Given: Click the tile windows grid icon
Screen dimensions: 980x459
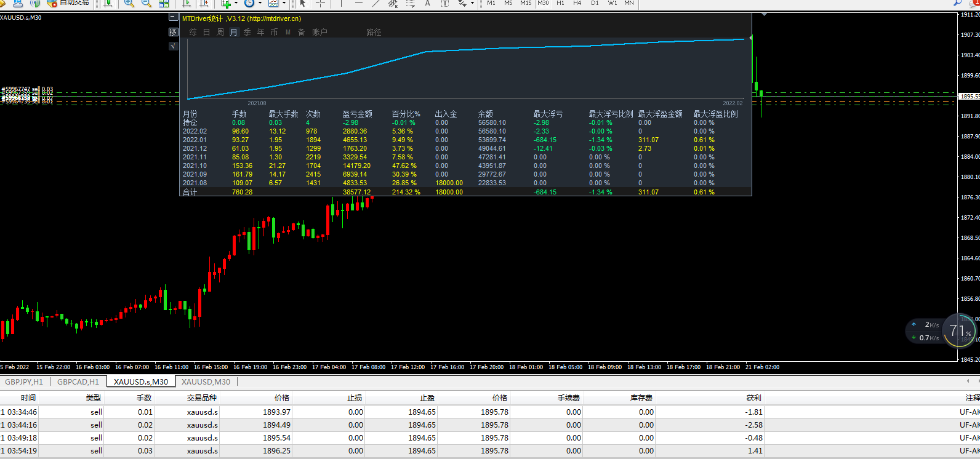Looking at the screenshot, I should (164, 3).
